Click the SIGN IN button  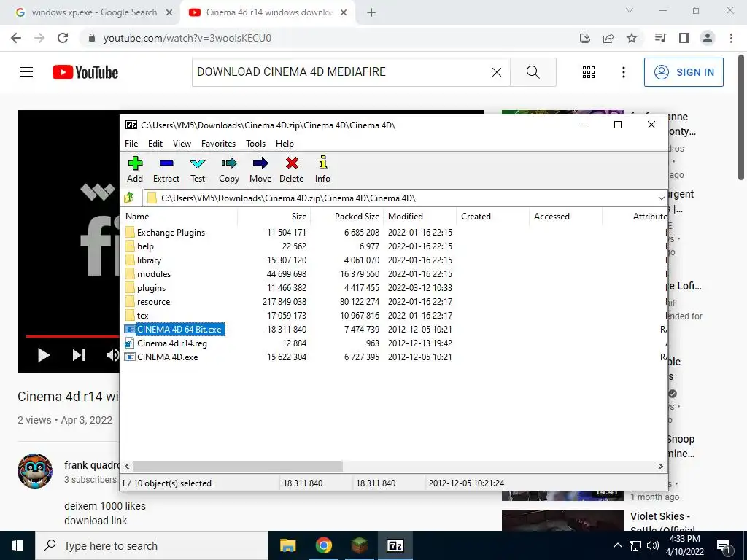(684, 72)
